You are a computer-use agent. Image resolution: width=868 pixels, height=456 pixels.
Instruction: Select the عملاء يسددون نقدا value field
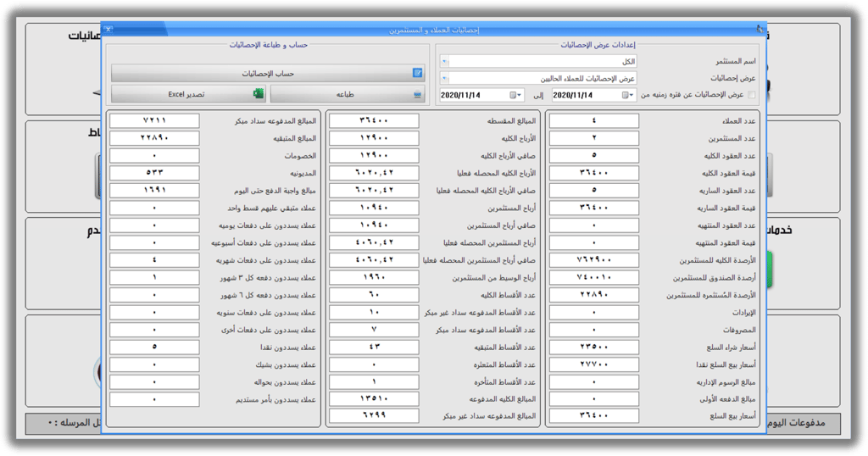(x=154, y=347)
